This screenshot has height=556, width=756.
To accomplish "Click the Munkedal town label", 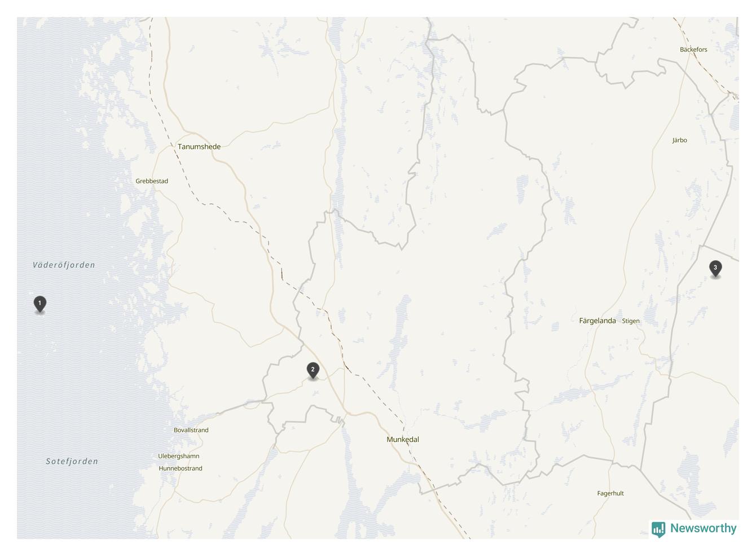I will (x=403, y=439).
